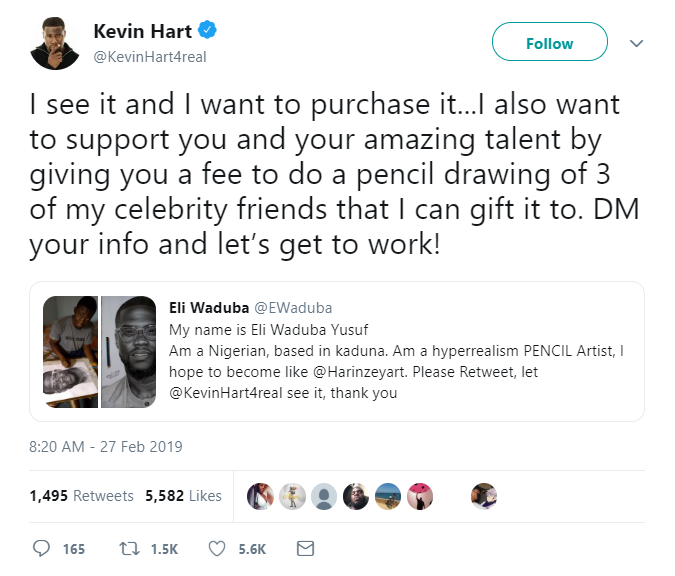Click the last liker avatar in row
Screen dimensions: 675x576
[x=484, y=496]
